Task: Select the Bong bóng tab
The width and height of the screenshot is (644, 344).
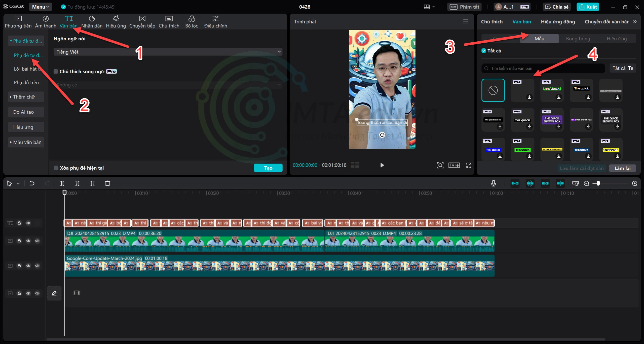Action: [x=578, y=39]
